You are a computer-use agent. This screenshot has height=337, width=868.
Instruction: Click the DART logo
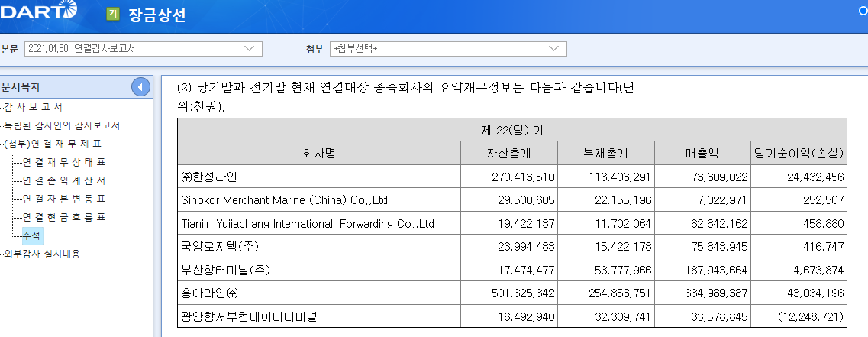click(x=38, y=11)
